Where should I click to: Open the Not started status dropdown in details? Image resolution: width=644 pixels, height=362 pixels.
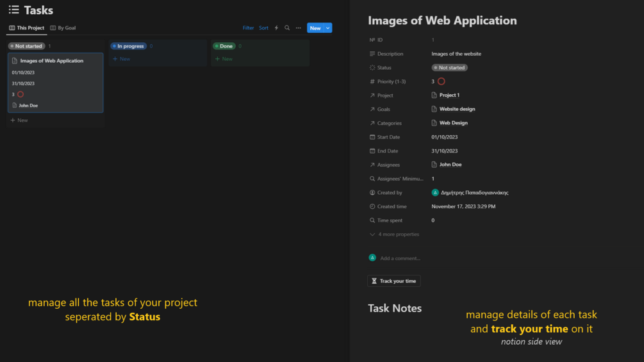pos(449,67)
